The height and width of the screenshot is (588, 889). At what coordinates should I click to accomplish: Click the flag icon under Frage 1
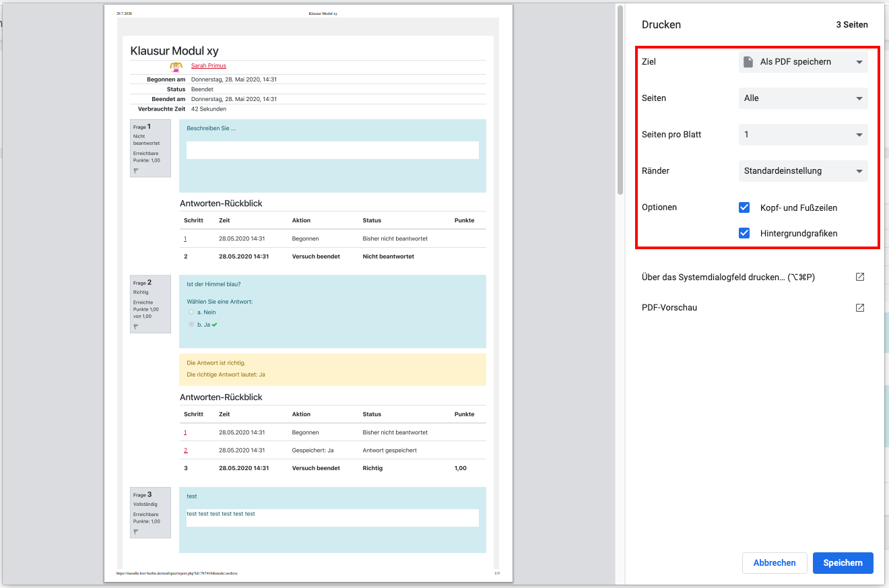click(x=136, y=171)
